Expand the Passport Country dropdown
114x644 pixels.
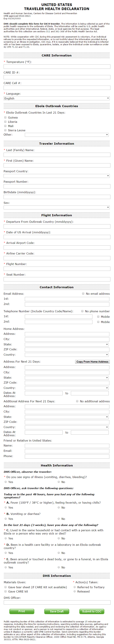click(57, 176)
